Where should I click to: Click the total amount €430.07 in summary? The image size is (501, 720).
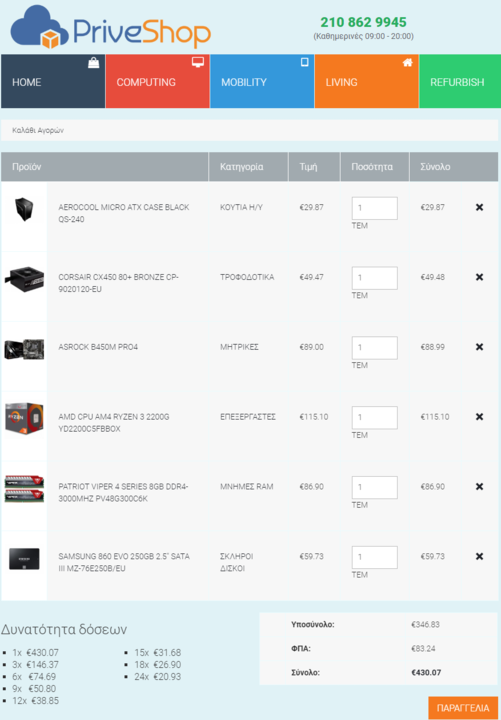tap(426, 672)
